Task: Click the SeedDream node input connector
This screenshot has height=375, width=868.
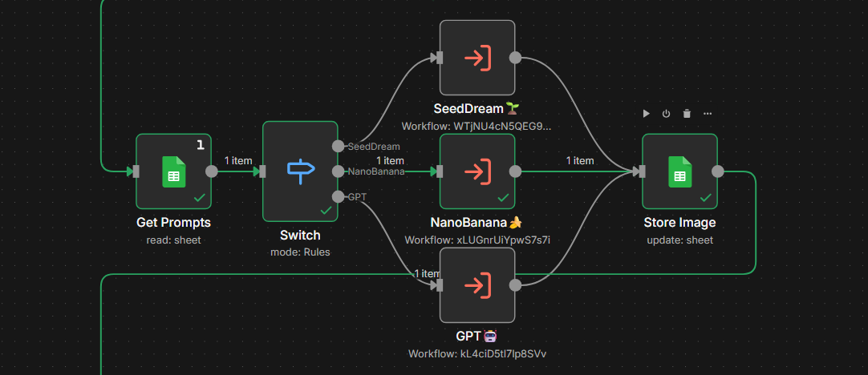Action: [440, 58]
